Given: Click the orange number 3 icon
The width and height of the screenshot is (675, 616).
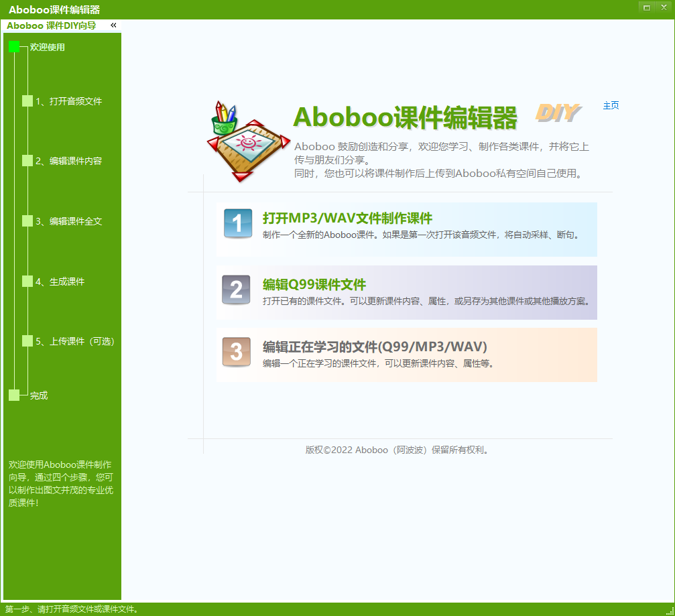Looking at the screenshot, I should pos(236,352).
